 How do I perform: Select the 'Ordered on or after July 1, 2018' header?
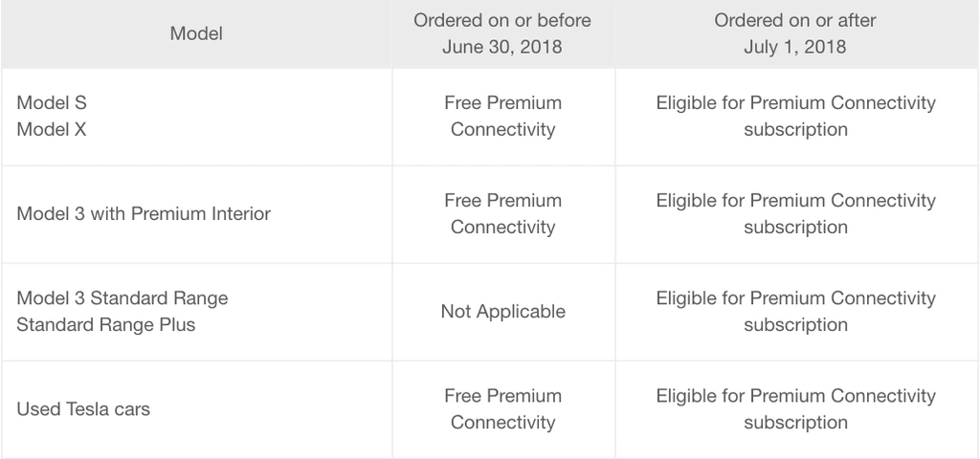tap(795, 33)
